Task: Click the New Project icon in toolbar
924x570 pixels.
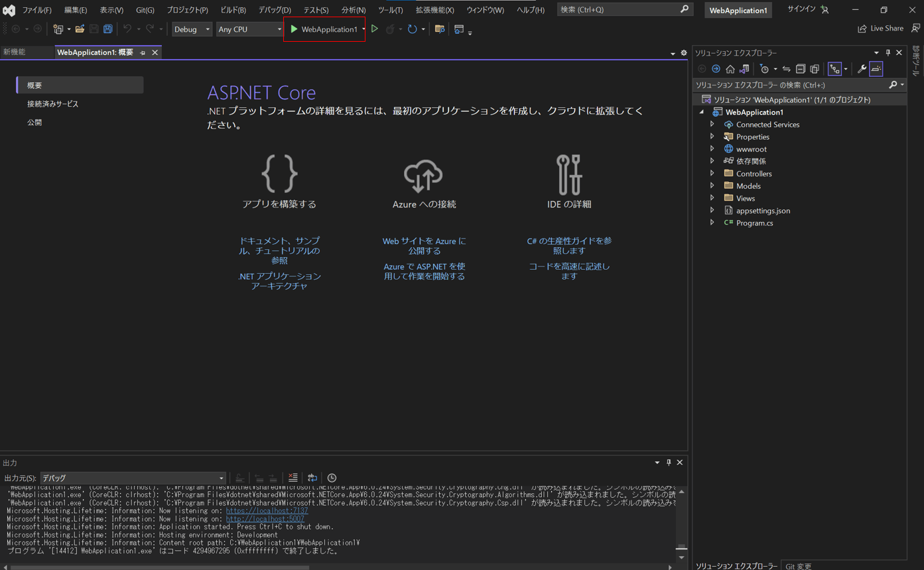Action: pyautogui.click(x=58, y=29)
